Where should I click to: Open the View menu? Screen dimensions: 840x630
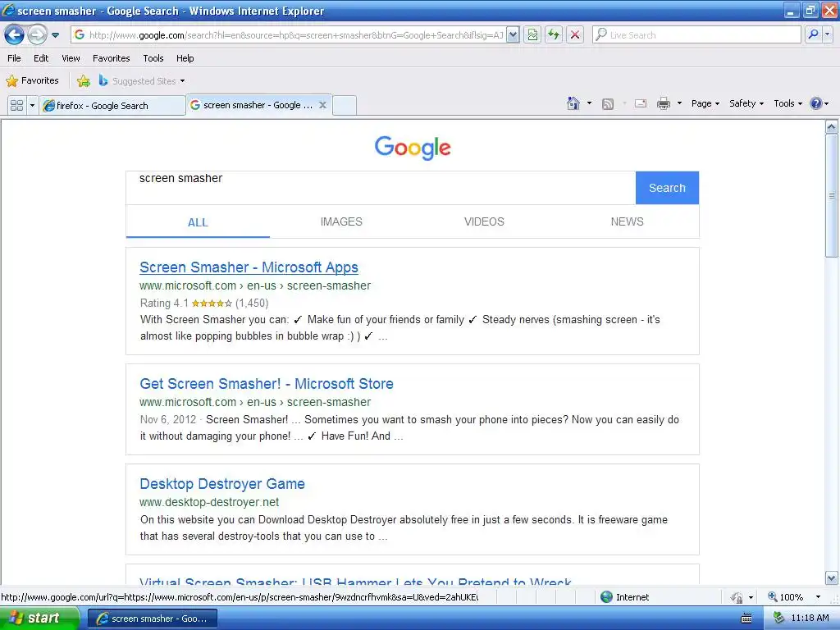pos(71,58)
